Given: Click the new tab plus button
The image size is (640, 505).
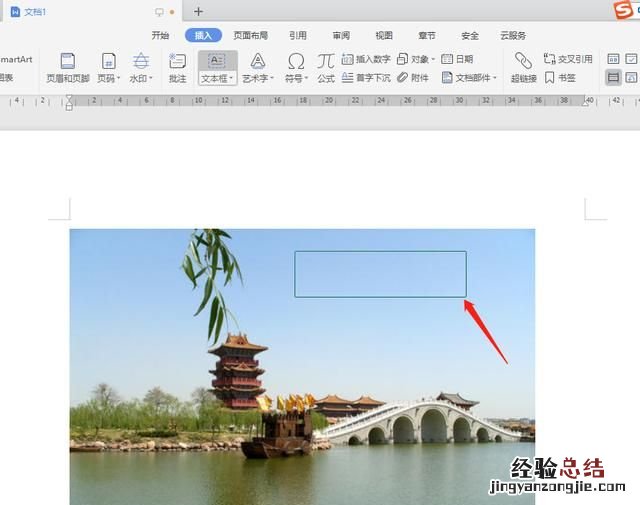Looking at the screenshot, I should 198,11.
